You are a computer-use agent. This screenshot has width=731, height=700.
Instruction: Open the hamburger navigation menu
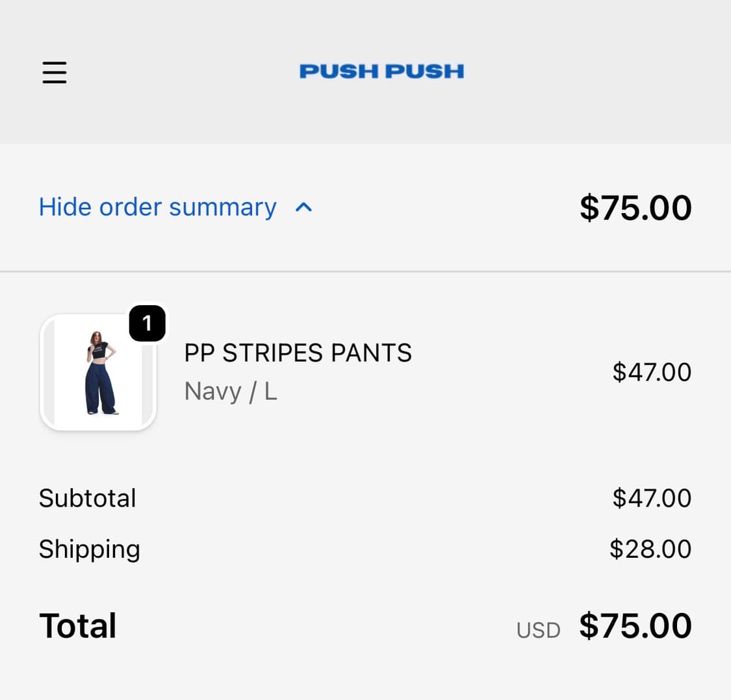click(x=55, y=72)
